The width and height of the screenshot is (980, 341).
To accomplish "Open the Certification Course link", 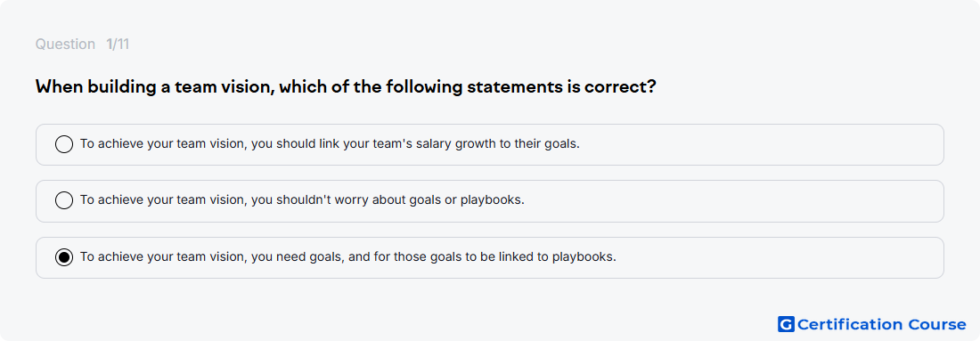I will point(872,324).
